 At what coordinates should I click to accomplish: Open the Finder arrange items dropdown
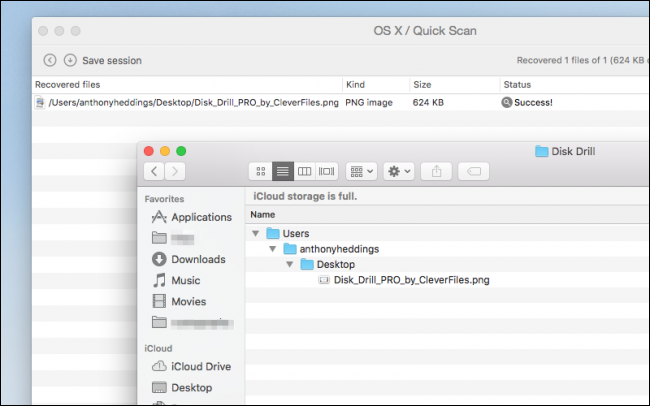click(x=361, y=171)
